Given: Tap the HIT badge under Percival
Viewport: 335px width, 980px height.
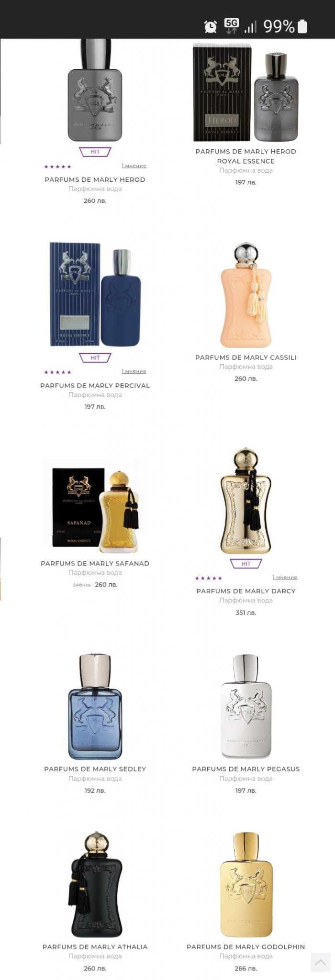Looking at the screenshot, I should coord(95,357).
